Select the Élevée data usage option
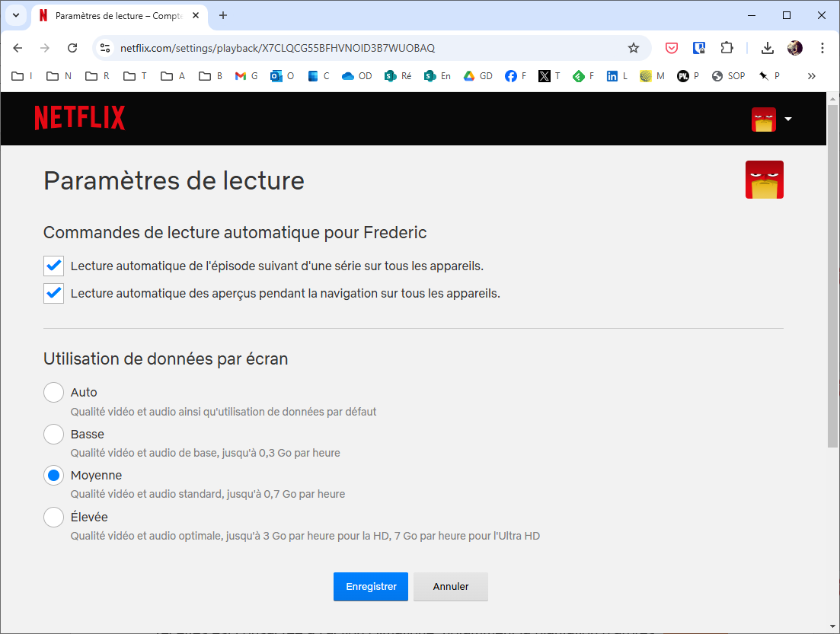Screen dimensions: 840x634 click(53, 518)
